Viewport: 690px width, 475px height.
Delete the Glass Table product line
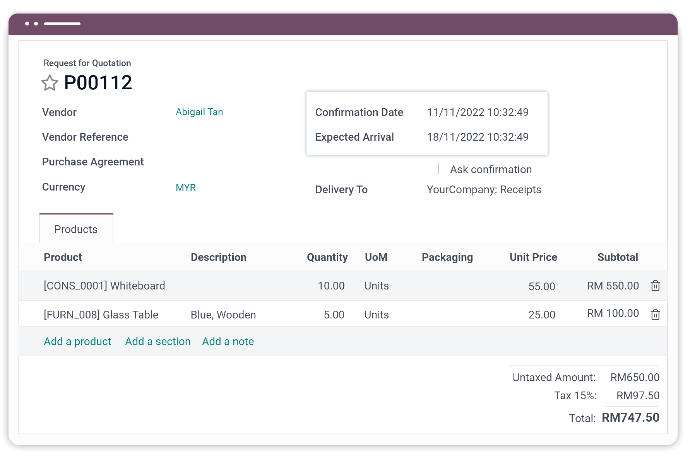(x=655, y=314)
